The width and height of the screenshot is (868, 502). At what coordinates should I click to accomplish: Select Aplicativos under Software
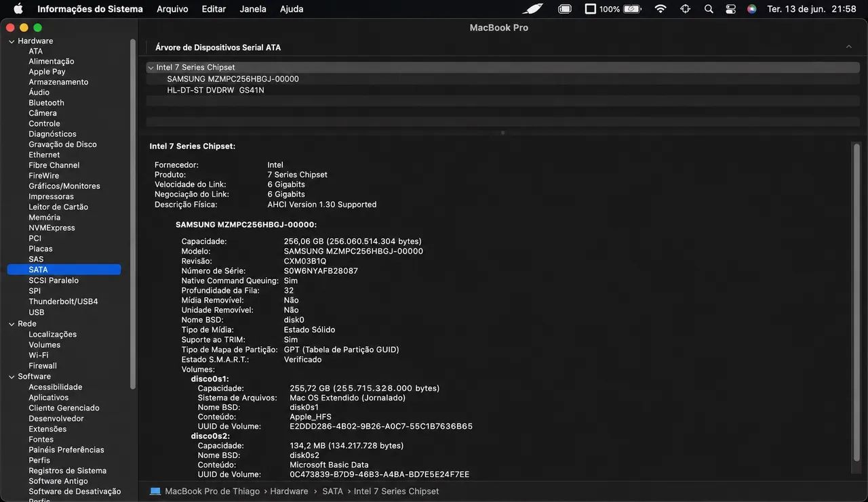[49, 398]
